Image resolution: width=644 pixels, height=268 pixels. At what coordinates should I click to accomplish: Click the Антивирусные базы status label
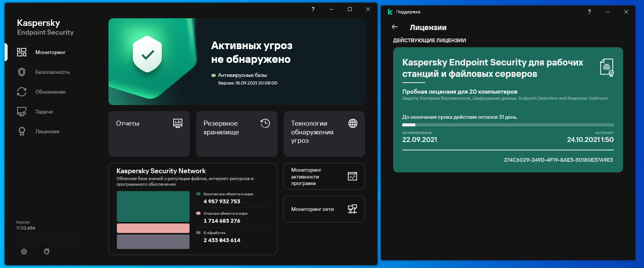tap(243, 75)
